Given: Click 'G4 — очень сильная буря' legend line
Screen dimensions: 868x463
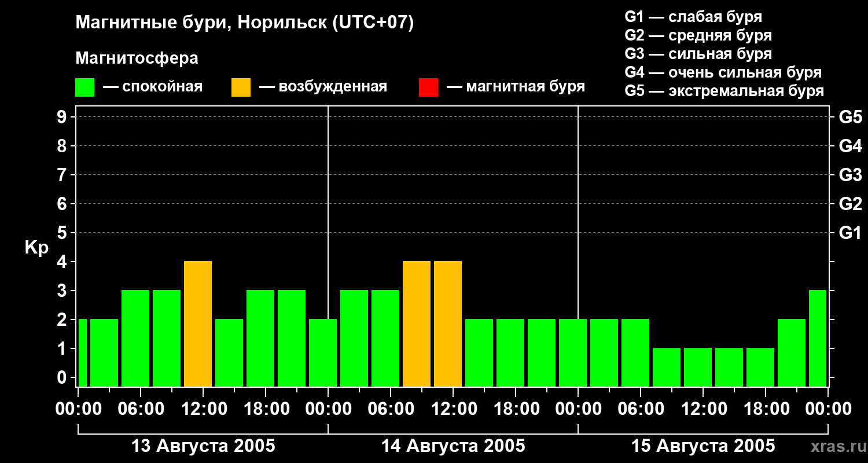Looking at the screenshot, I should [x=723, y=72].
